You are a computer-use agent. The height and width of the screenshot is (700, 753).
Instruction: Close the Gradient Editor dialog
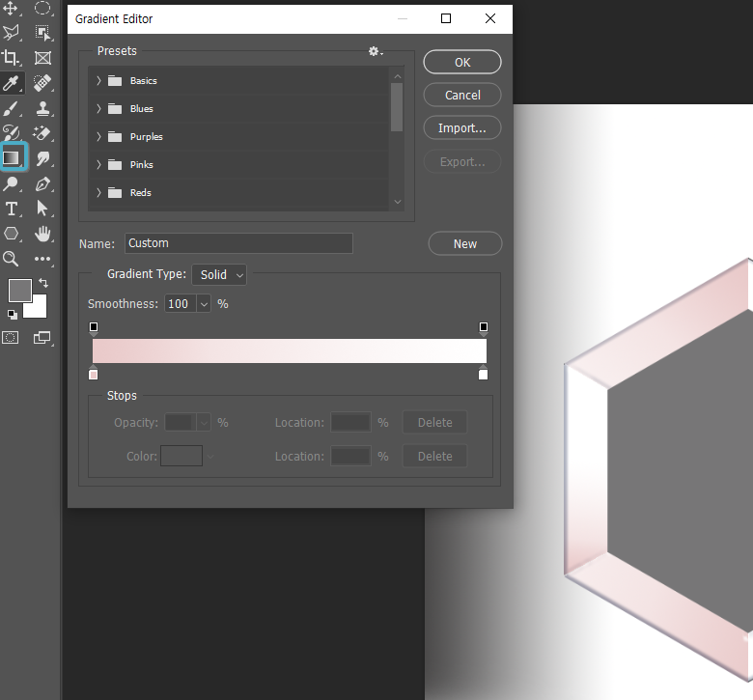490,18
